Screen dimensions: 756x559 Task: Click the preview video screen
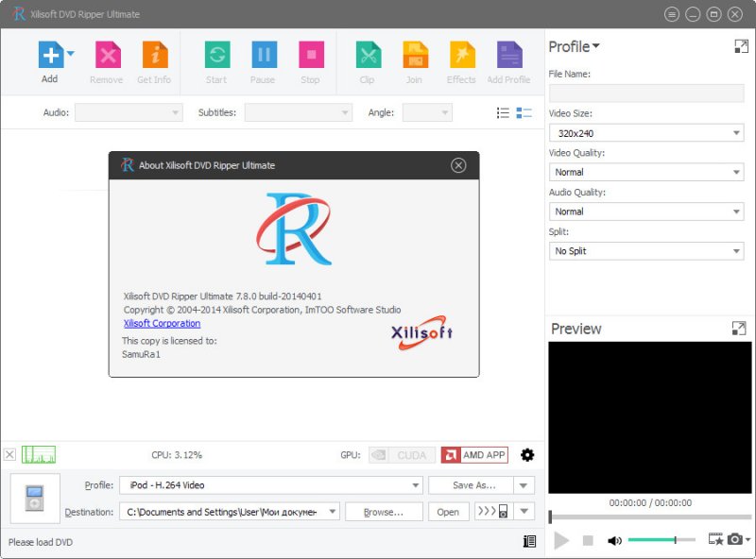[x=650, y=417]
